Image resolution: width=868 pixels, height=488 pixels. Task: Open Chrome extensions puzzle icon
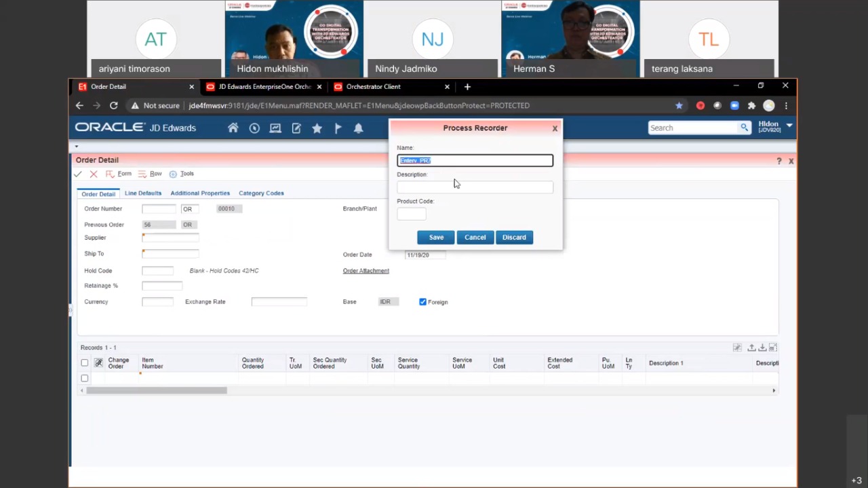pos(751,106)
